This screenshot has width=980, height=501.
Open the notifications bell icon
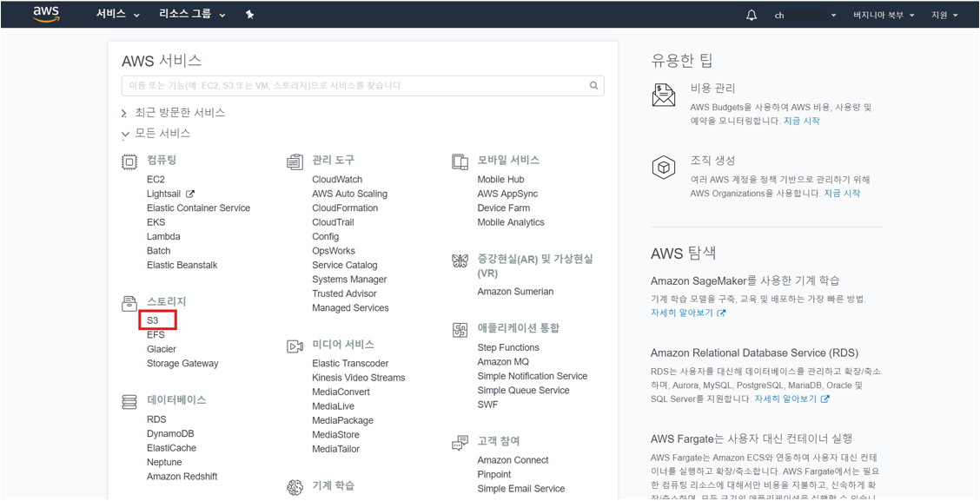pos(752,15)
